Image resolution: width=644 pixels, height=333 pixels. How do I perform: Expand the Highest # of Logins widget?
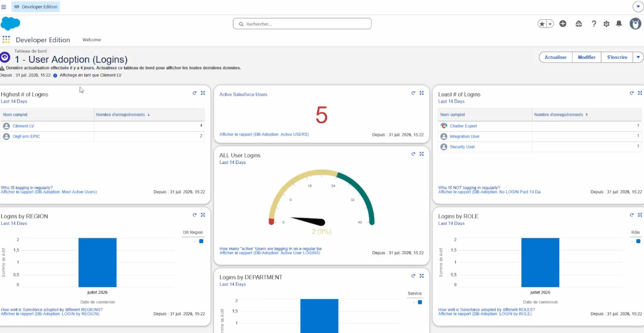click(203, 93)
